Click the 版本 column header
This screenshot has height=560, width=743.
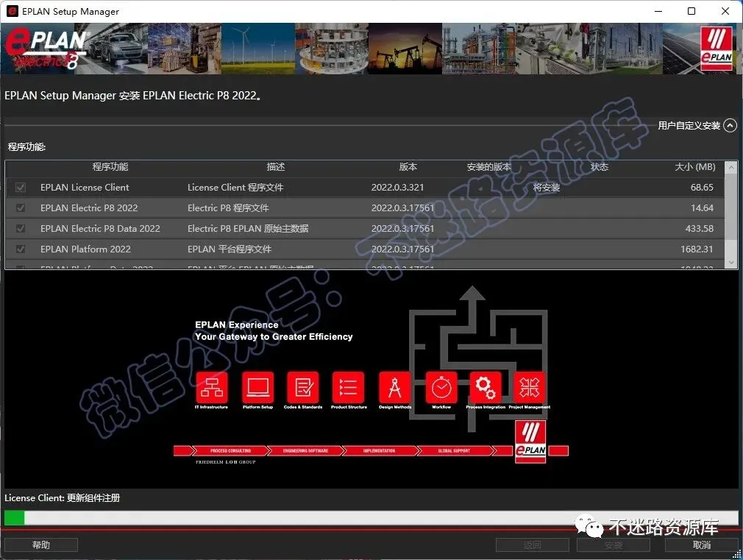click(408, 167)
